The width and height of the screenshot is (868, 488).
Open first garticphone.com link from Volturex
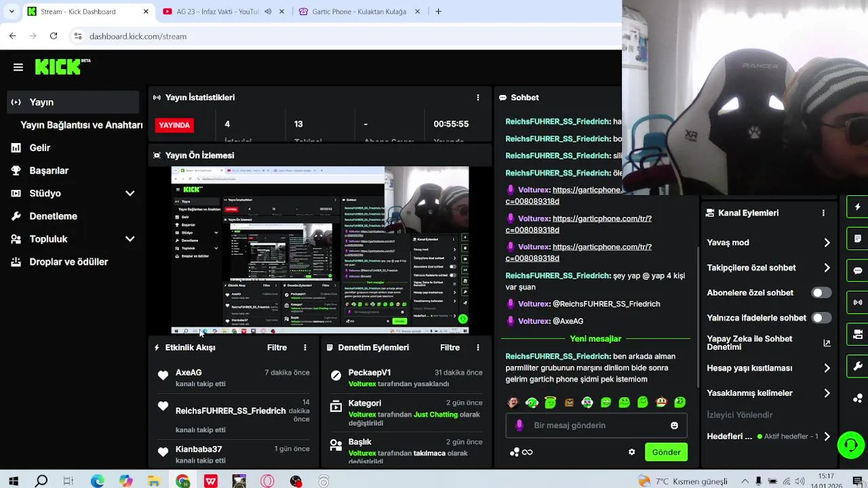[x=578, y=195]
